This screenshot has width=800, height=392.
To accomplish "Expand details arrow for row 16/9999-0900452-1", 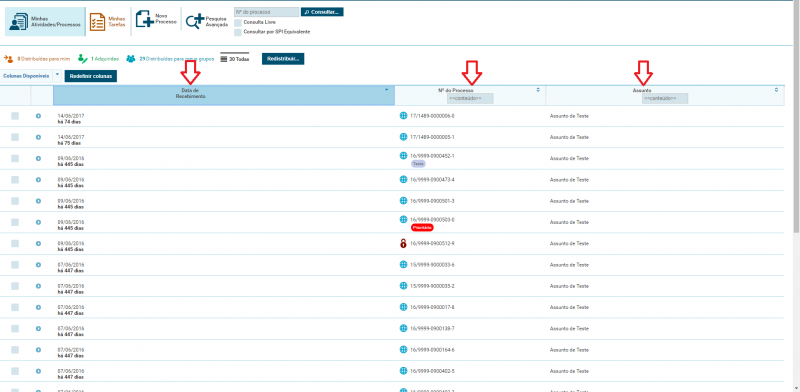I will click(x=38, y=158).
